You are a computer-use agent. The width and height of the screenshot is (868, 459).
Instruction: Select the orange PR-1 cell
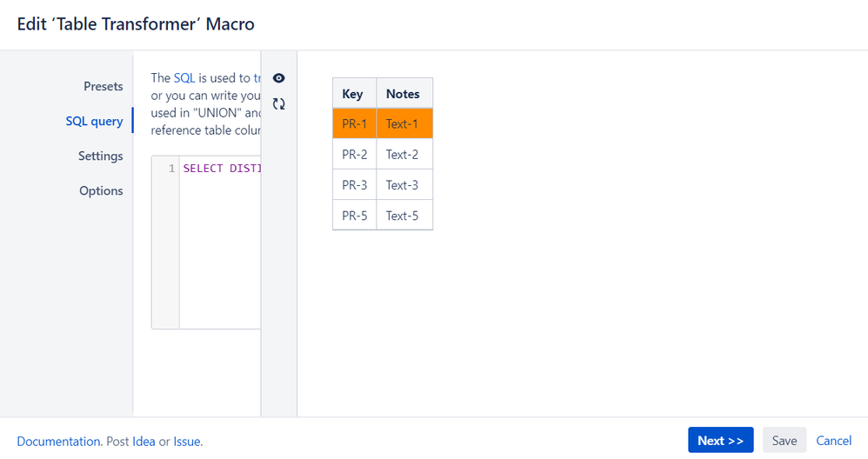354,123
